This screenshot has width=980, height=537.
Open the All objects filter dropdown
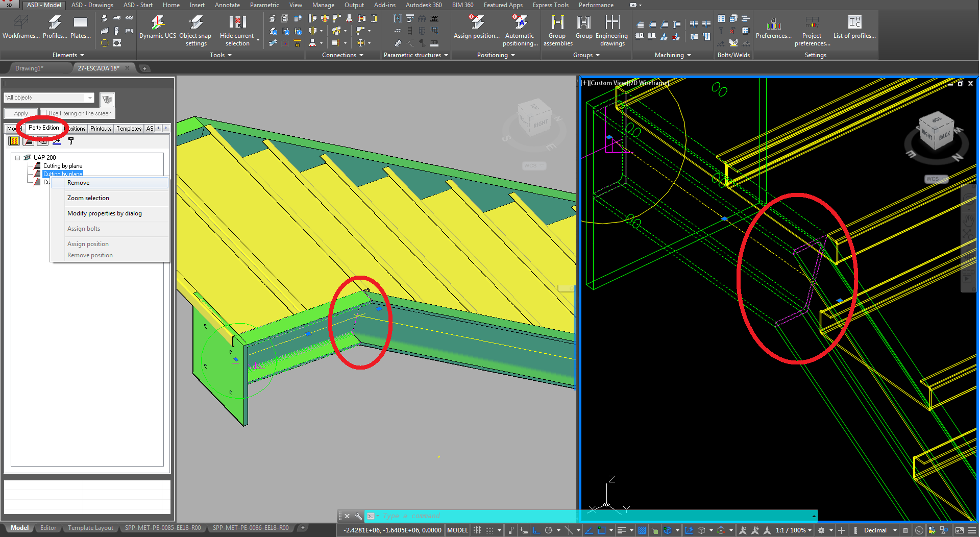tap(90, 97)
